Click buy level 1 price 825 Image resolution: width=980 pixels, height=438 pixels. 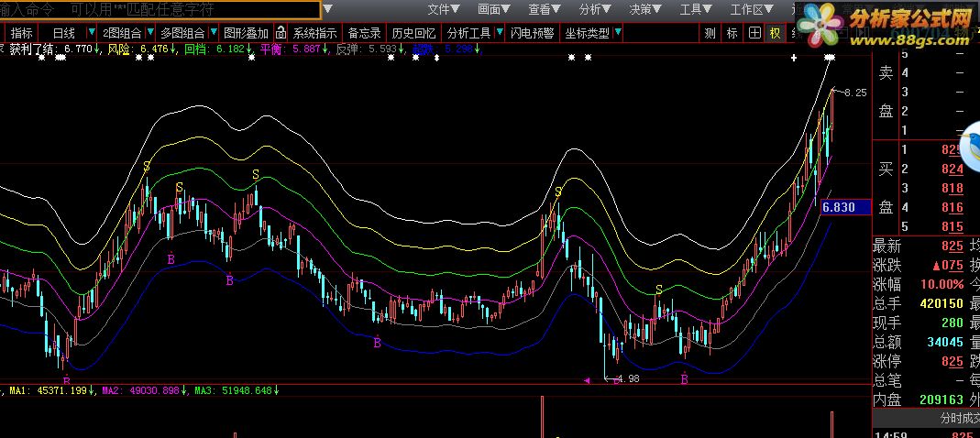click(x=952, y=150)
